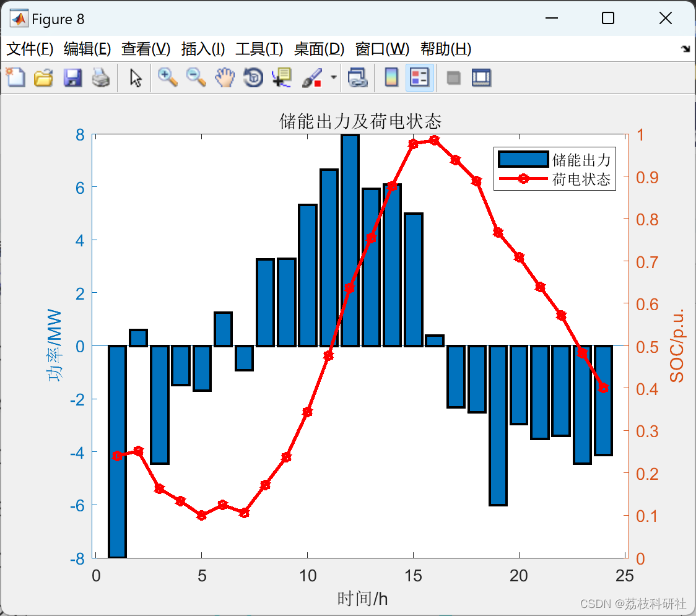Click the red legend line sample
The image size is (696, 616).
click(523, 179)
